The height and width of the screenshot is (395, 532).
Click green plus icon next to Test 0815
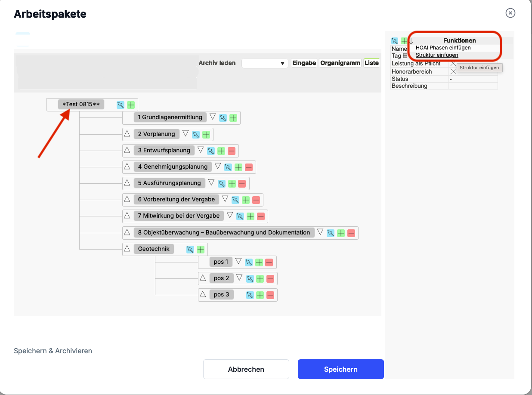[x=131, y=105]
